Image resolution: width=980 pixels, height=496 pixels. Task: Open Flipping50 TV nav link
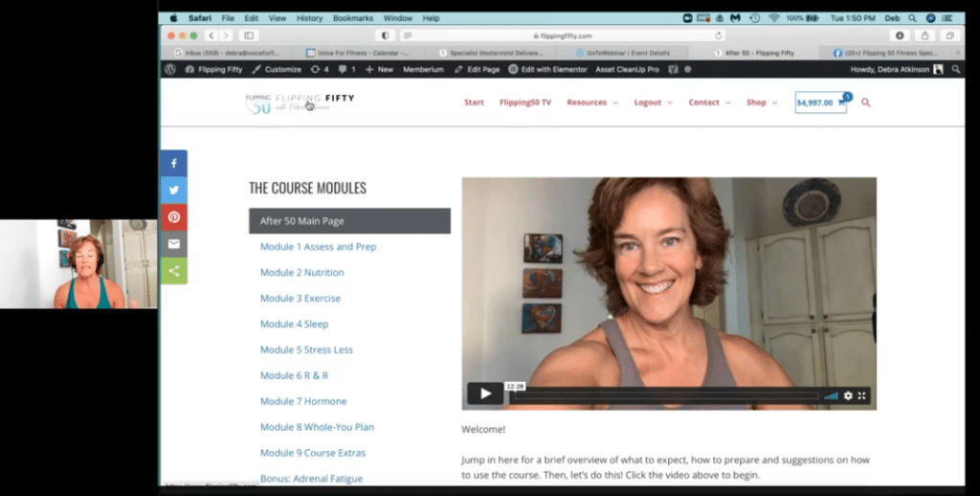pyautogui.click(x=525, y=102)
